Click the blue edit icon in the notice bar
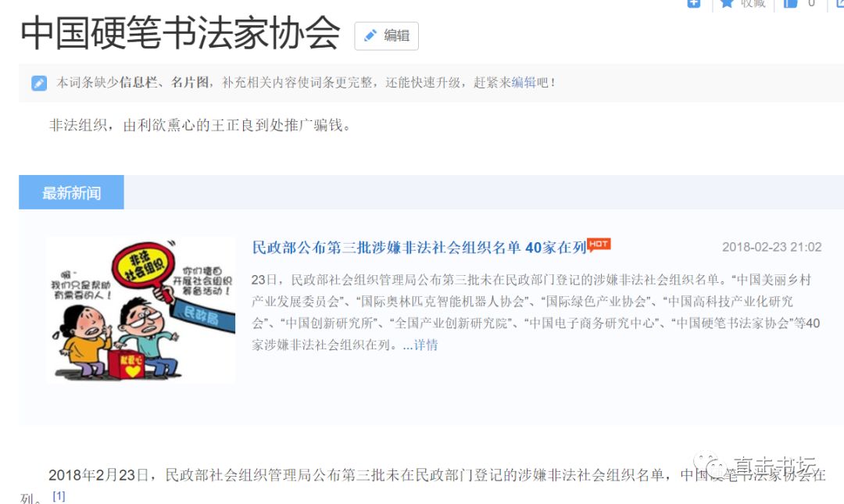Screen dimensions: 844x504 pos(39,83)
